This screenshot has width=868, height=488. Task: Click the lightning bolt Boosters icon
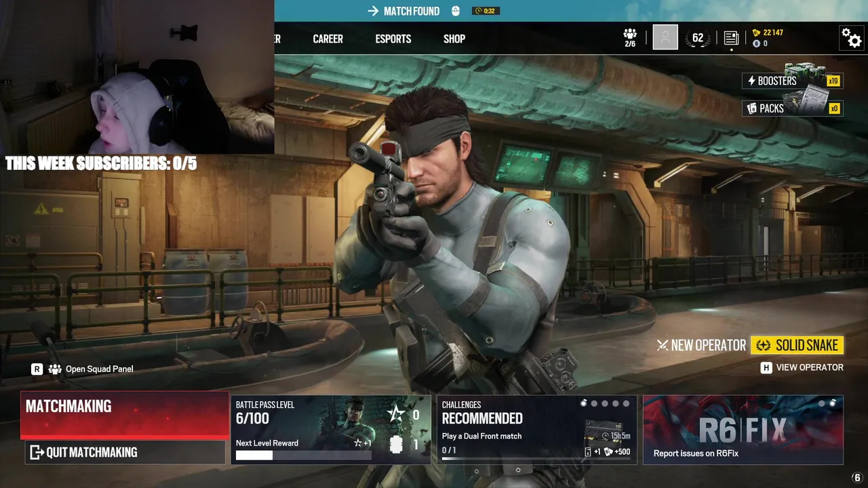[751, 81]
